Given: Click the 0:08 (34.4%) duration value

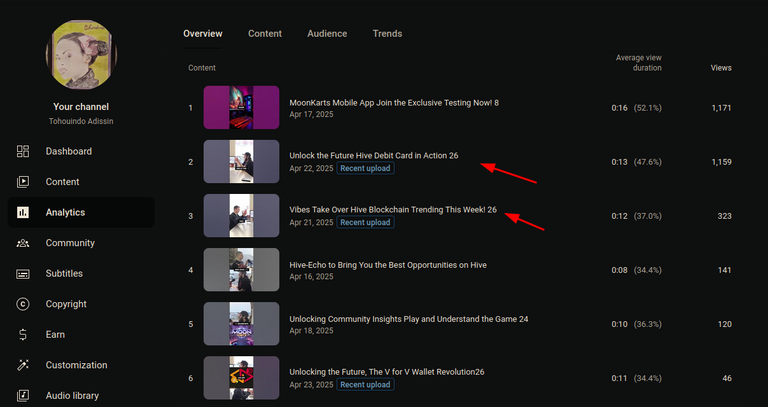Looking at the screenshot, I should (637, 270).
